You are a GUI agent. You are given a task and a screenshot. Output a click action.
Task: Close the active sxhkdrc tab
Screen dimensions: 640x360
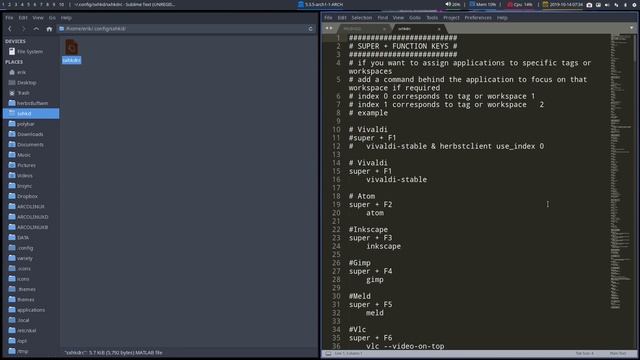(x=439, y=29)
